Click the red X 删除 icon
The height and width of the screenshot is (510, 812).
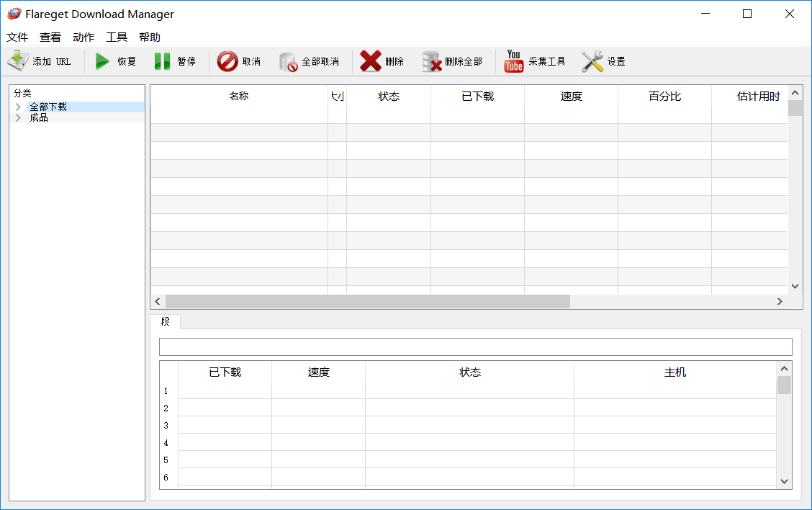[370, 61]
